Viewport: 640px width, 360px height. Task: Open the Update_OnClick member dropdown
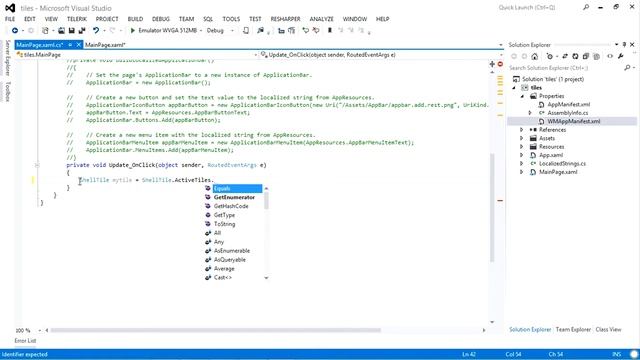click(501, 55)
